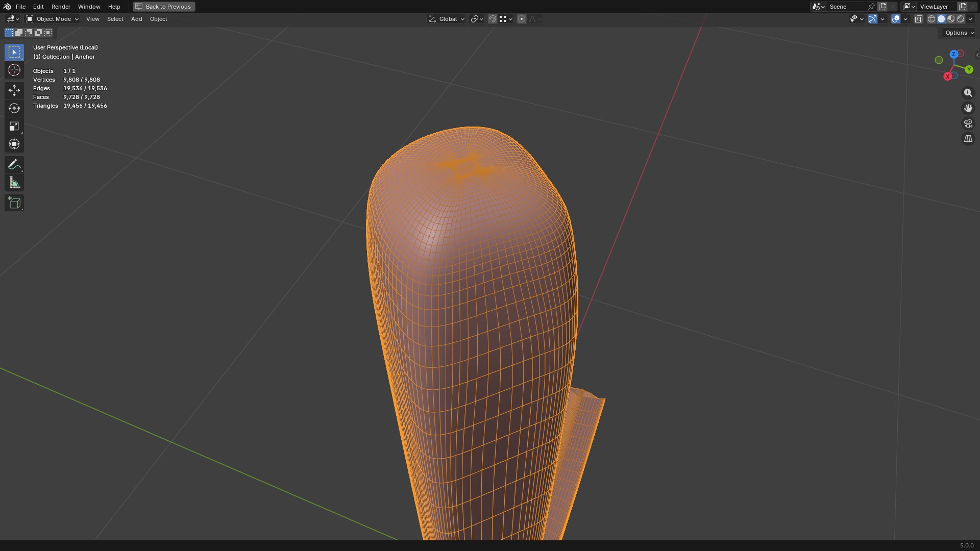The height and width of the screenshot is (551, 980).
Task: Select the Select Box tool
Action: (14, 52)
